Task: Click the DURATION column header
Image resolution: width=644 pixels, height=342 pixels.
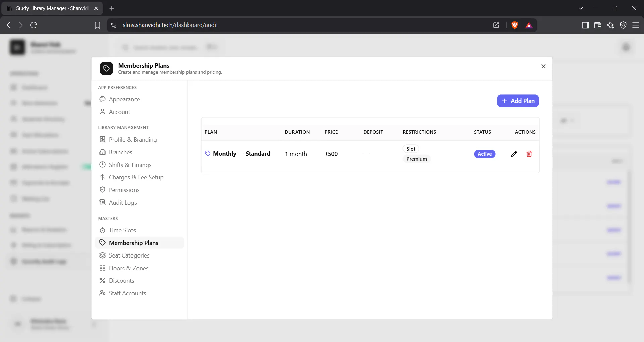Action: coord(297,132)
